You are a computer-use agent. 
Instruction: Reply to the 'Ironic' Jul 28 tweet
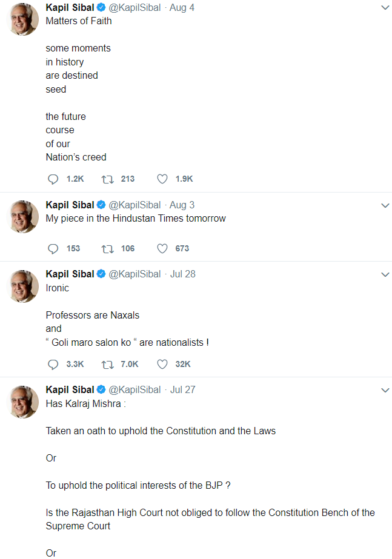click(x=53, y=364)
